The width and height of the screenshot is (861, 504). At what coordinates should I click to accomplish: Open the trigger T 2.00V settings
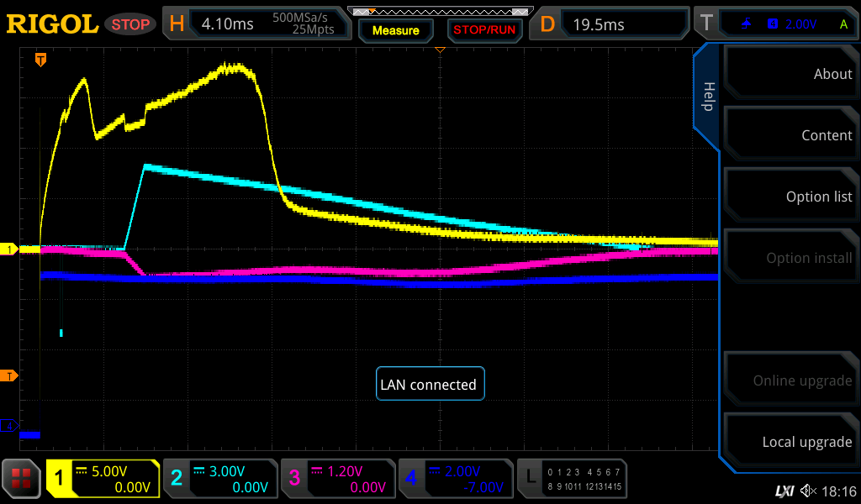pyautogui.click(x=774, y=24)
